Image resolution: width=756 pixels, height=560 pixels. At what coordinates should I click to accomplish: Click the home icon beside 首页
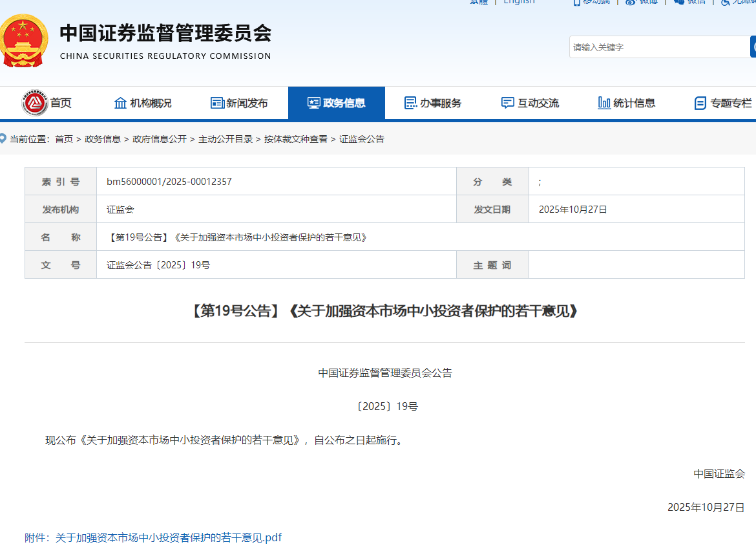[x=35, y=103]
